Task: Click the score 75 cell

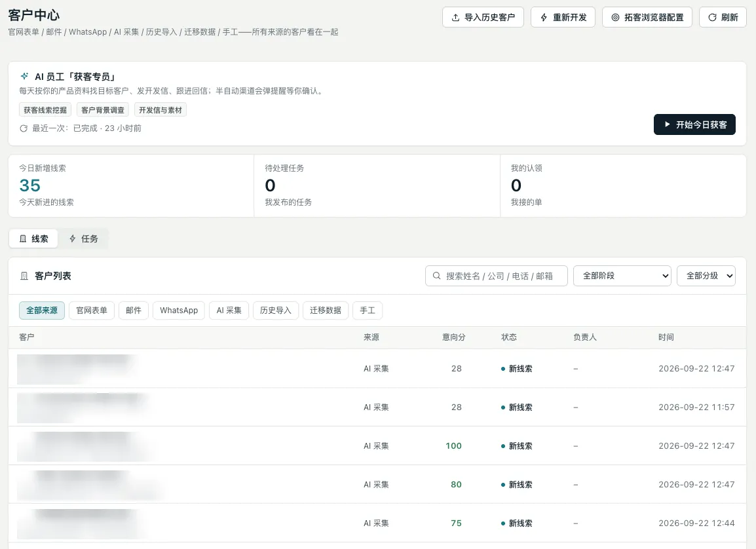Action: click(x=456, y=523)
